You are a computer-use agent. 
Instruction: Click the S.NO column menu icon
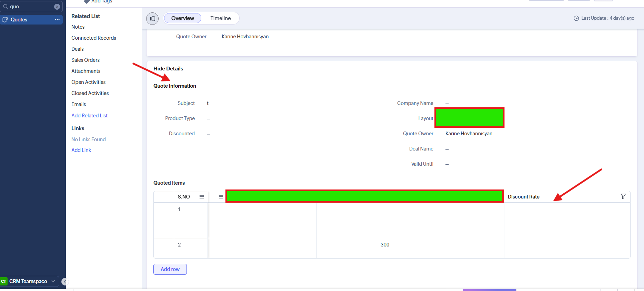(202, 197)
